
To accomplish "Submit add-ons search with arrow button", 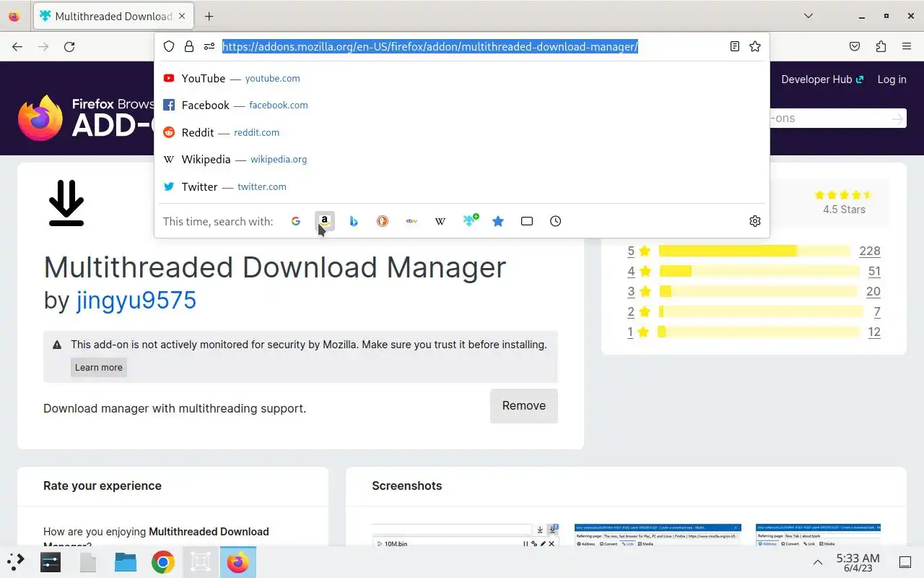I will [897, 118].
